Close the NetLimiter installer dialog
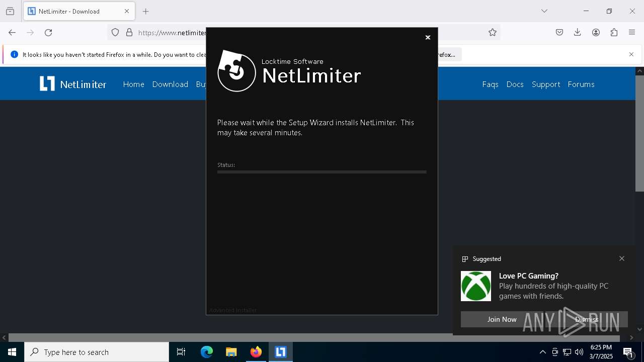This screenshot has width=644, height=362. pos(428,38)
